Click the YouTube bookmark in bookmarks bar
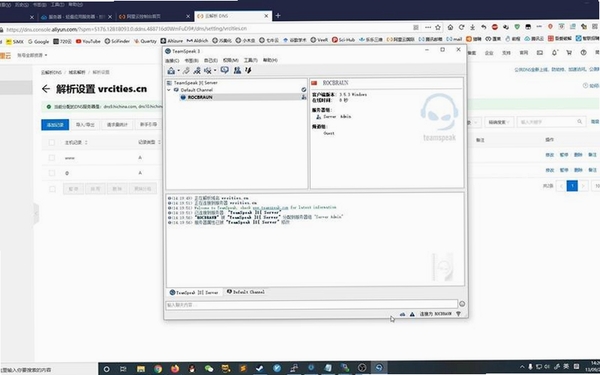The width and height of the screenshot is (600, 375). pos(88,41)
